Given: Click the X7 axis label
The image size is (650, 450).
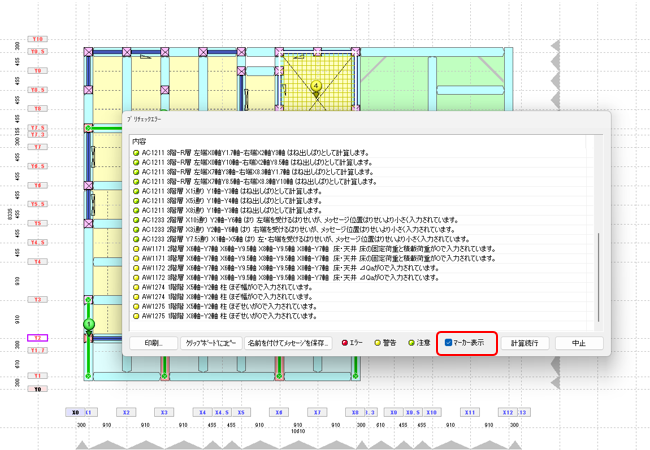Looking at the screenshot, I should [x=317, y=412].
